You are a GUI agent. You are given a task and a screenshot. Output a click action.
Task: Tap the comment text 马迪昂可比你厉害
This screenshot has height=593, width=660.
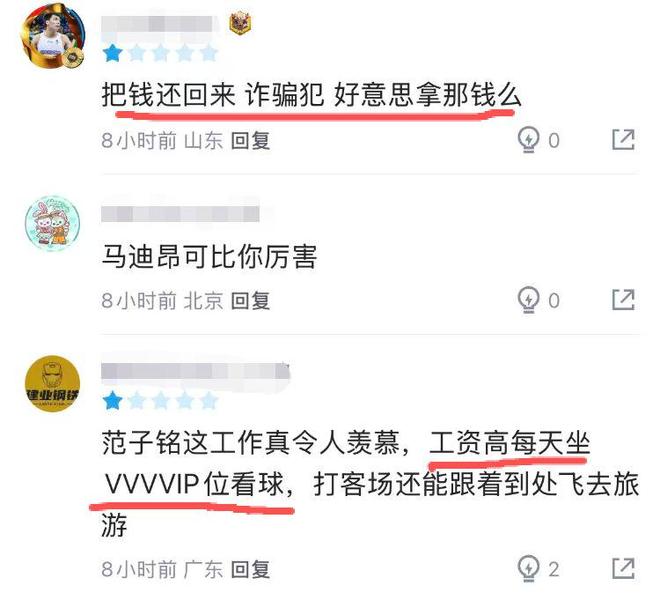tap(209, 256)
